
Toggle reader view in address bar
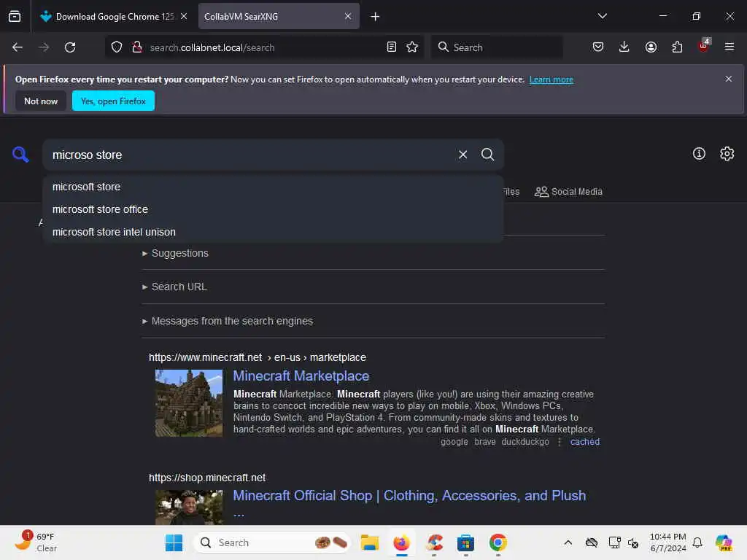pyautogui.click(x=392, y=47)
